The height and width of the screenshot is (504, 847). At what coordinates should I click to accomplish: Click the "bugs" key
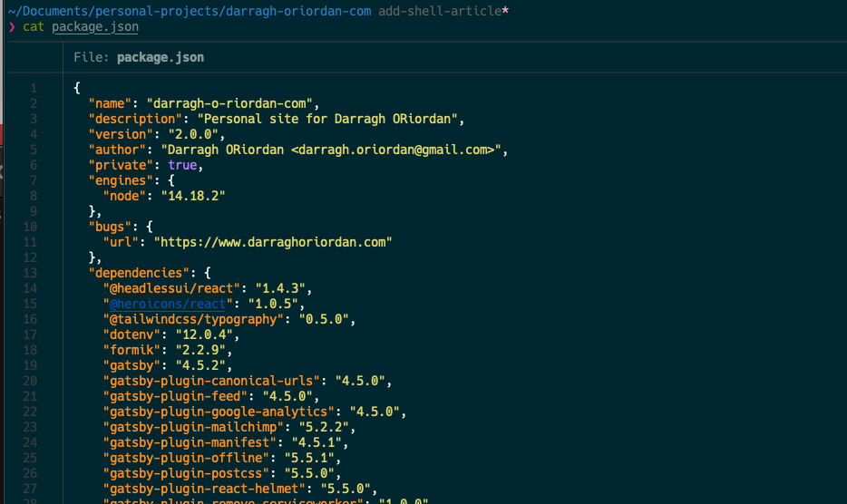point(111,227)
